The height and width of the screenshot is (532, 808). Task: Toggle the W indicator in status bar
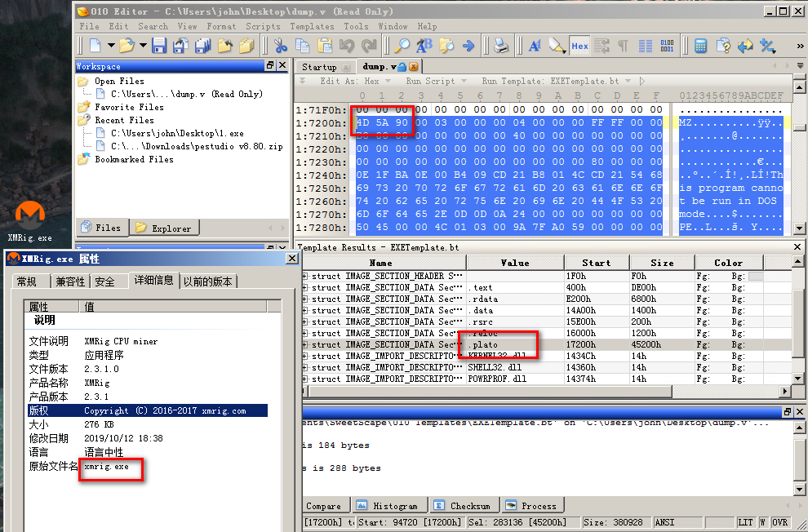click(x=762, y=522)
